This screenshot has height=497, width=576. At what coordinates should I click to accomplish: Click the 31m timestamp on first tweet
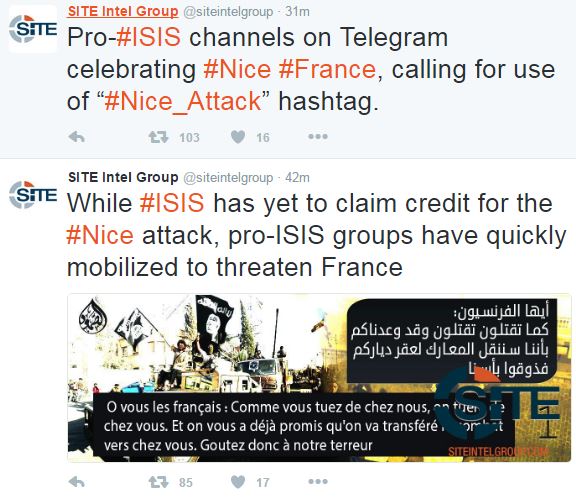298,12
